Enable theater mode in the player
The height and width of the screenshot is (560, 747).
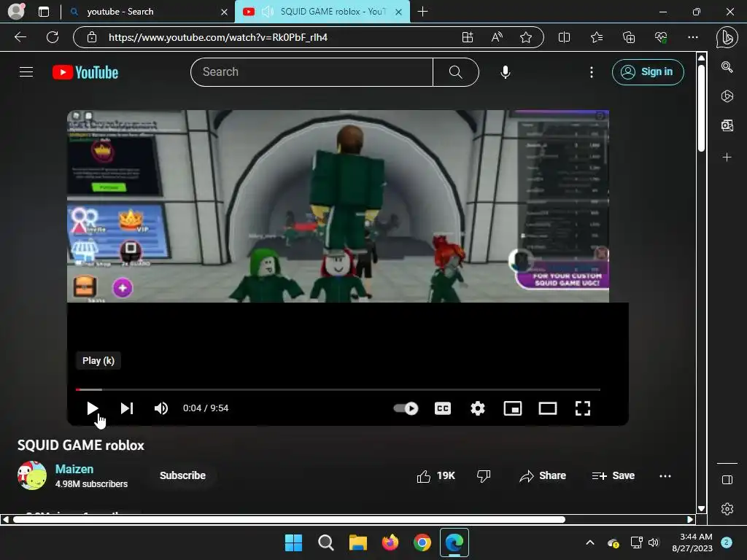click(547, 408)
